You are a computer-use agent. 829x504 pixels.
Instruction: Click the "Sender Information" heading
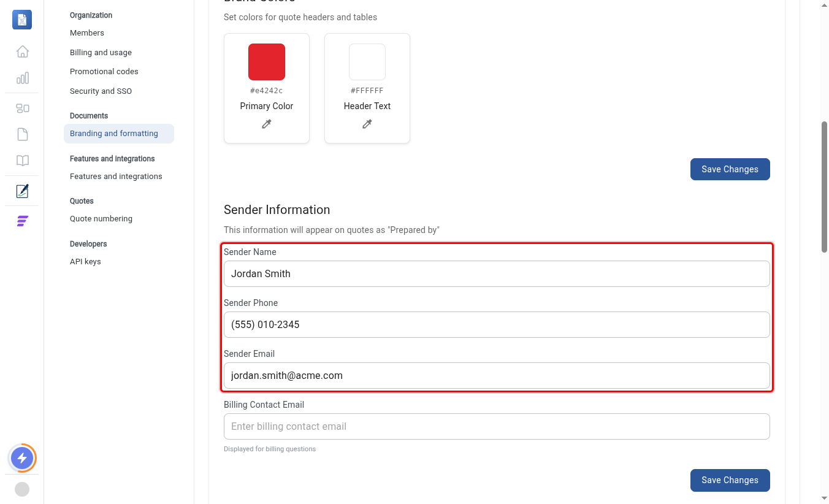click(277, 210)
